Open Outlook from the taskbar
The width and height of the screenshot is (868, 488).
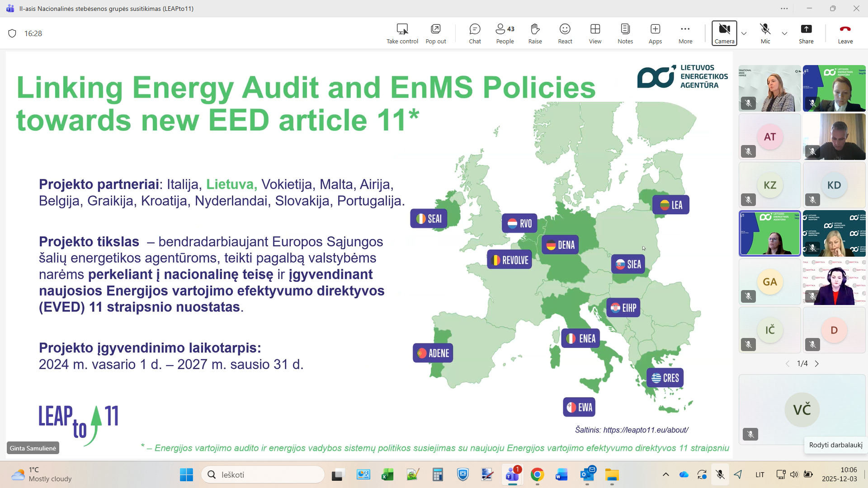[x=587, y=474]
